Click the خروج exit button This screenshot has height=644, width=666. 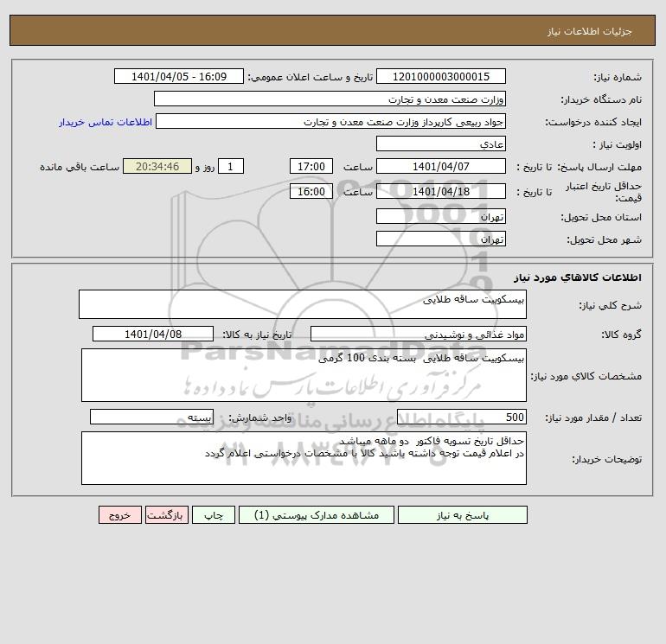point(119,514)
